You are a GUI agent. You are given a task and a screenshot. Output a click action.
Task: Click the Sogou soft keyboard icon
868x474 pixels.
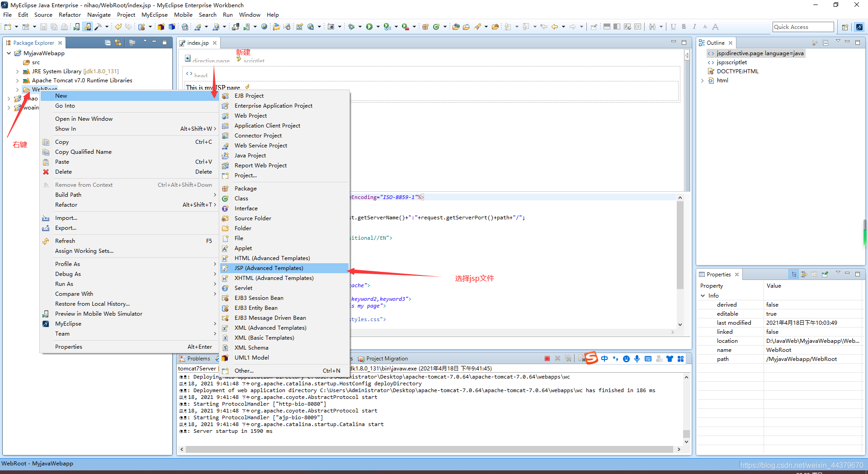tap(648, 359)
